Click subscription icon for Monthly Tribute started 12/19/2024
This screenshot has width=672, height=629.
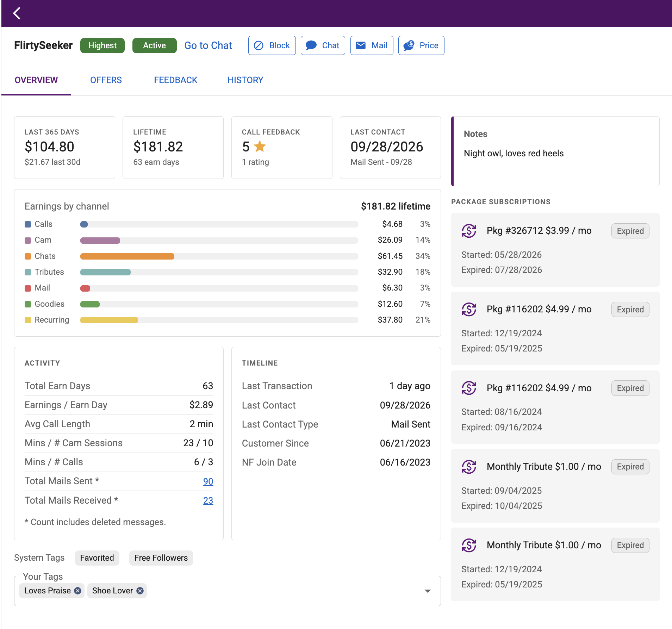[x=469, y=545]
